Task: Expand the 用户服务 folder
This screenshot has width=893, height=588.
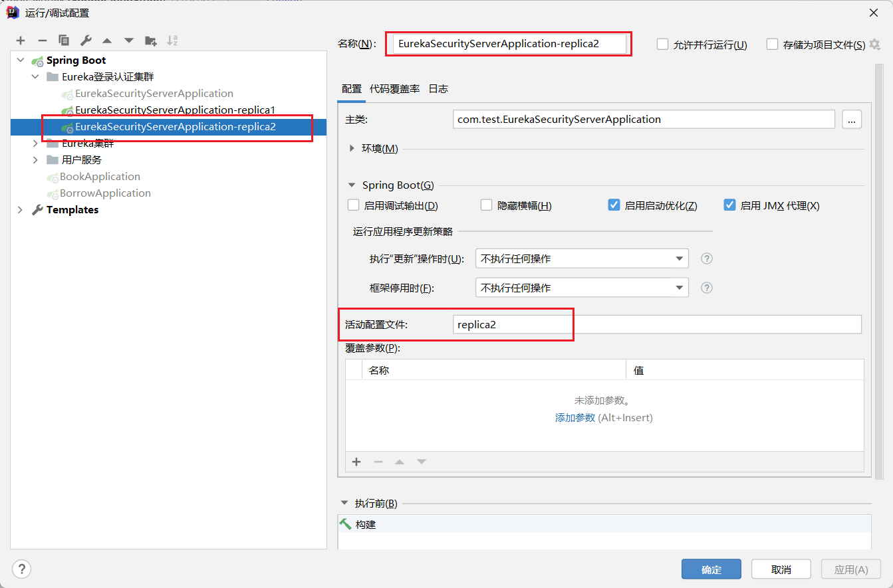Action: 36,160
